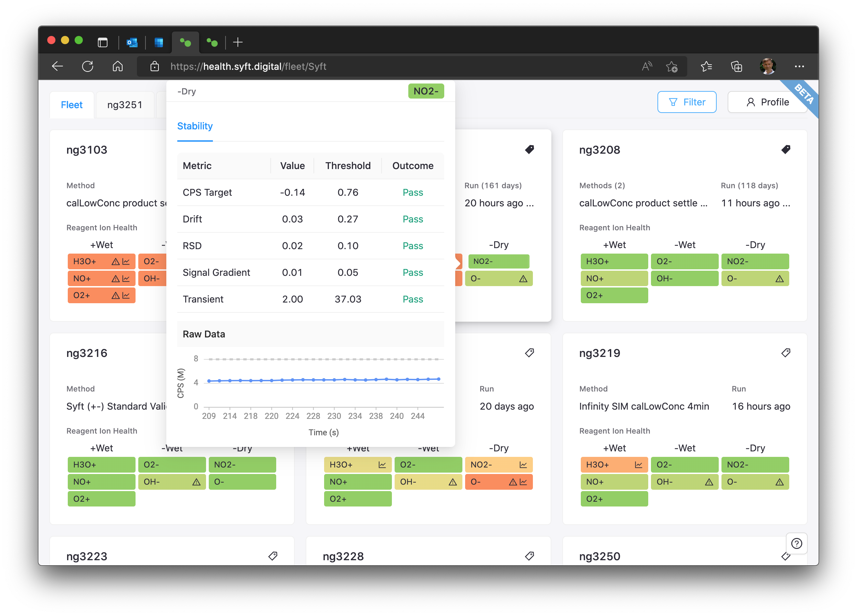Select the OH- tile on ng3208

tap(684, 279)
